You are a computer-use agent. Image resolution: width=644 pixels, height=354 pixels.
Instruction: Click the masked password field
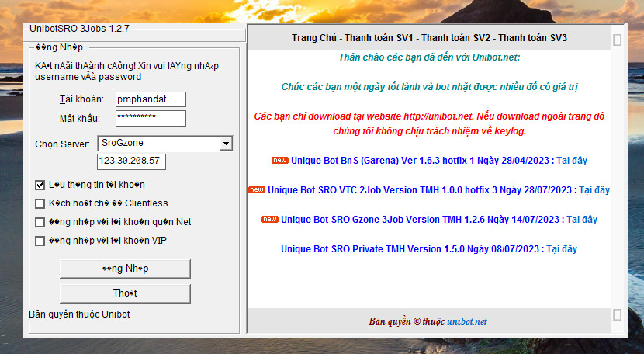[151, 119]
